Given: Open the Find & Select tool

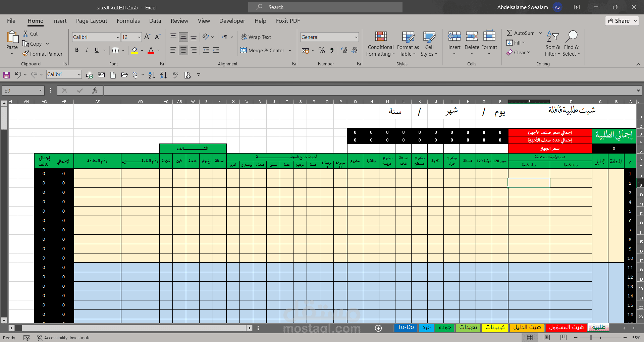Looking at the screenshot, I should click(x=572, y=44).
